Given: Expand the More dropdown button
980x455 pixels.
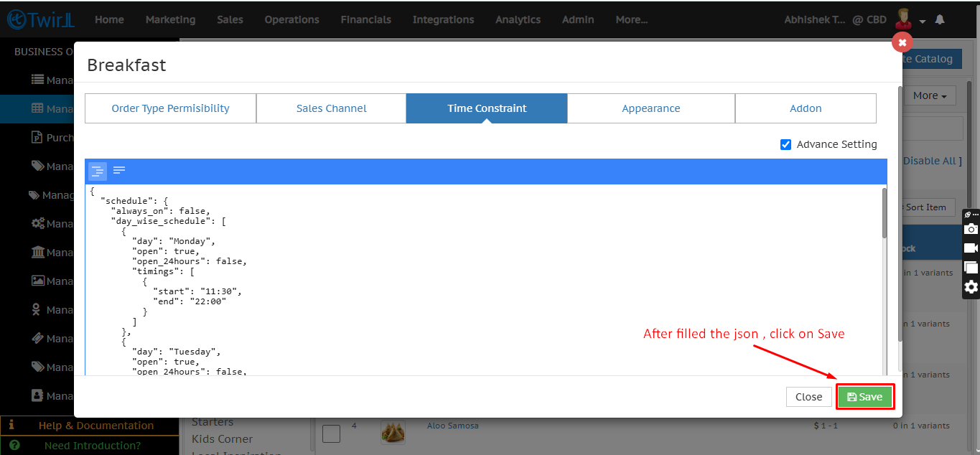Looking at the screenshot, I should tap(930, 95).
